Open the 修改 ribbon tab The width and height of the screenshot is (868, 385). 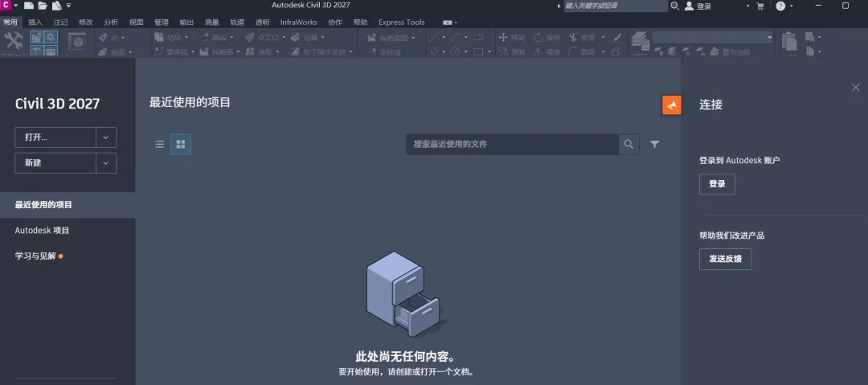(86, 23)
